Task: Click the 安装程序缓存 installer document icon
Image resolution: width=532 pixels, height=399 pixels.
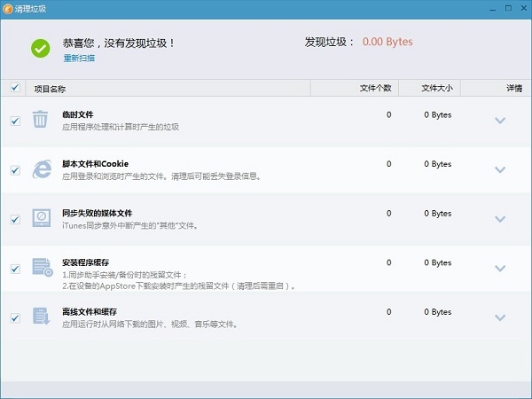Action: pyautogui.click(x=43, y=268)
